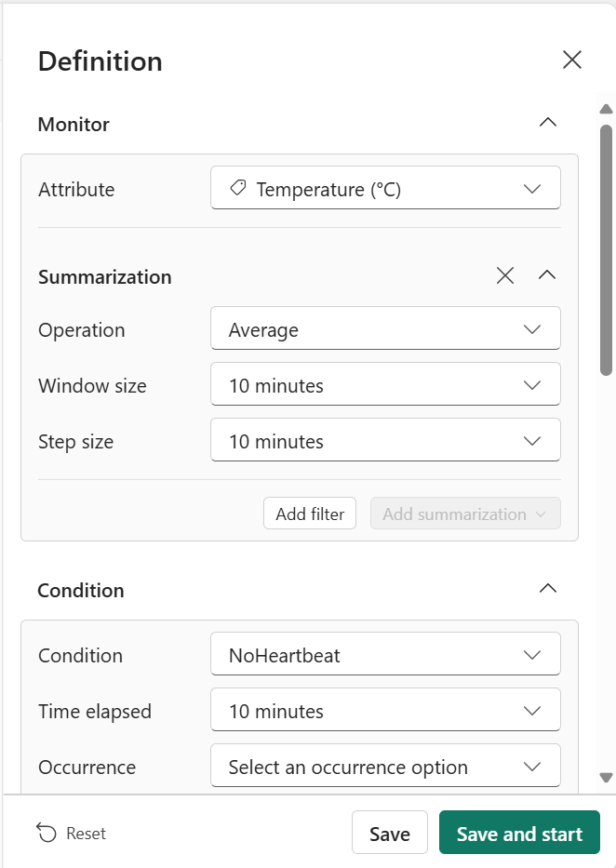Click the scrollbar up arrow
The height and width of the screenshot is (868, 616).
(606, 109)
